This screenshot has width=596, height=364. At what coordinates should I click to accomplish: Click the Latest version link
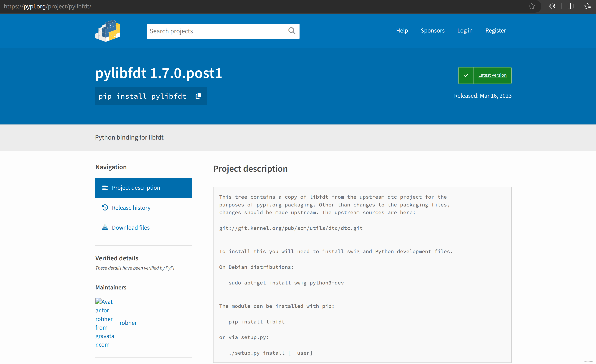(492, 75)
